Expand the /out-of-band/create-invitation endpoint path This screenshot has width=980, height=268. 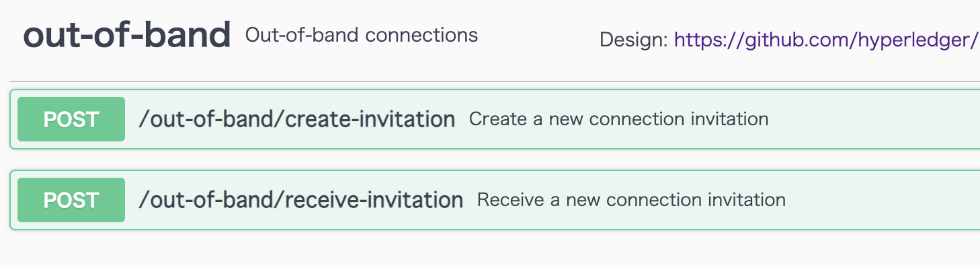click(297, 120)
